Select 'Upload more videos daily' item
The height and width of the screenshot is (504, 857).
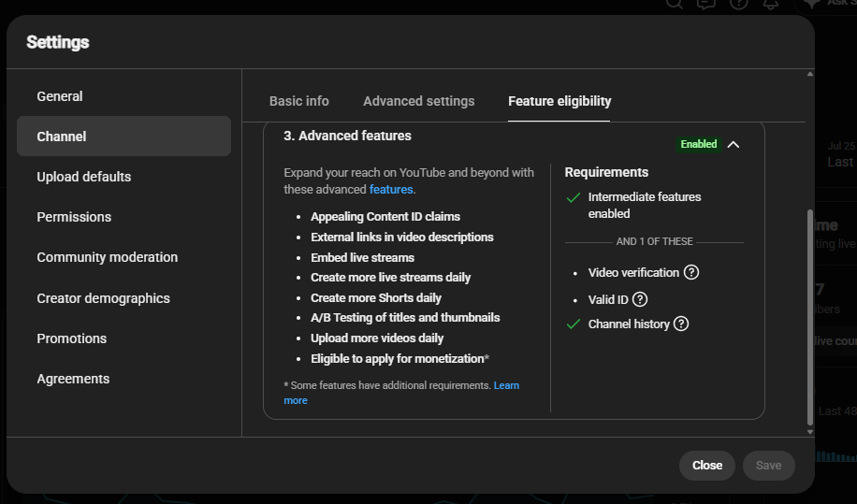tap(377, 338)
